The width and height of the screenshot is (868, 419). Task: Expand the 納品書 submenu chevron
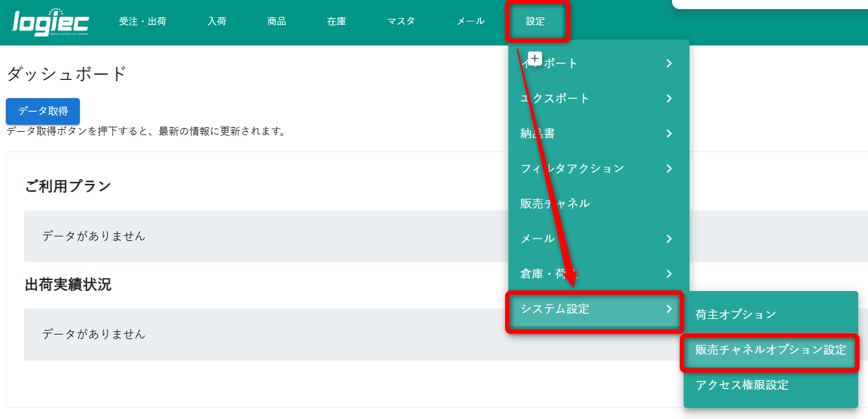669,134
